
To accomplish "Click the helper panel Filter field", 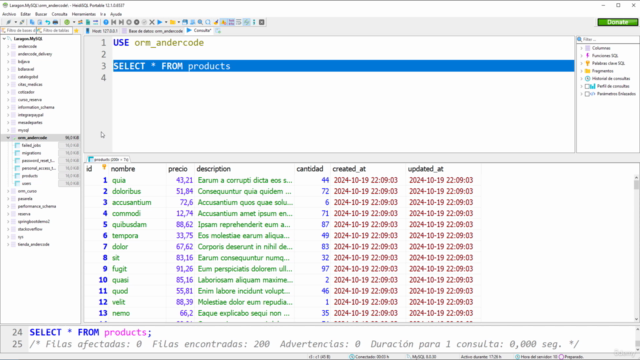I will pos(608,40).
